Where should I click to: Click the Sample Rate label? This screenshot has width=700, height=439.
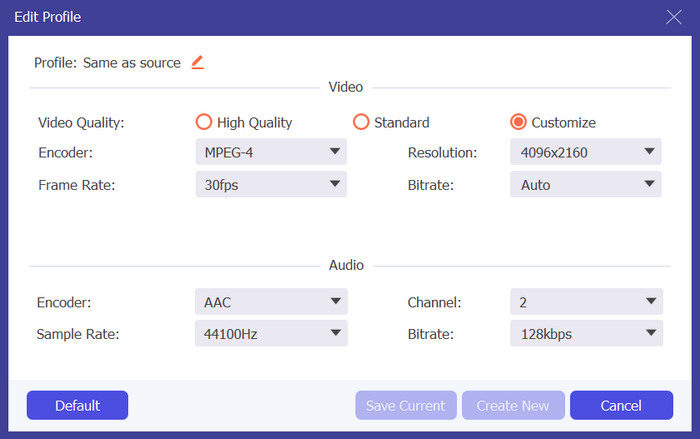pyautogui.click(x=78, y=334)
